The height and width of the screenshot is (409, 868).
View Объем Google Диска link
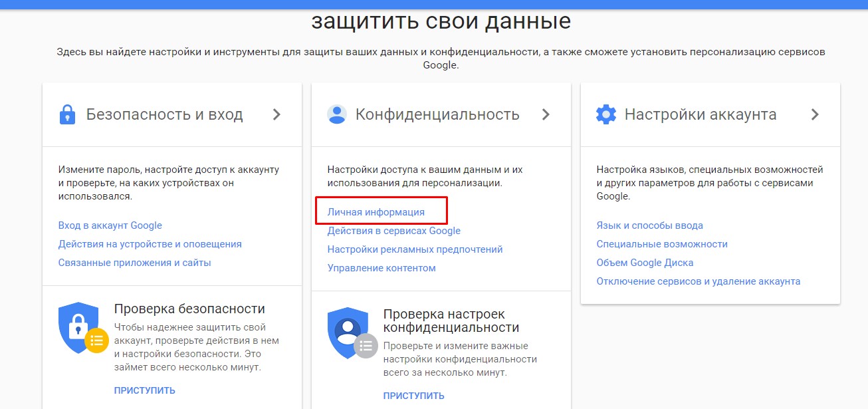(x=645, y=263)
